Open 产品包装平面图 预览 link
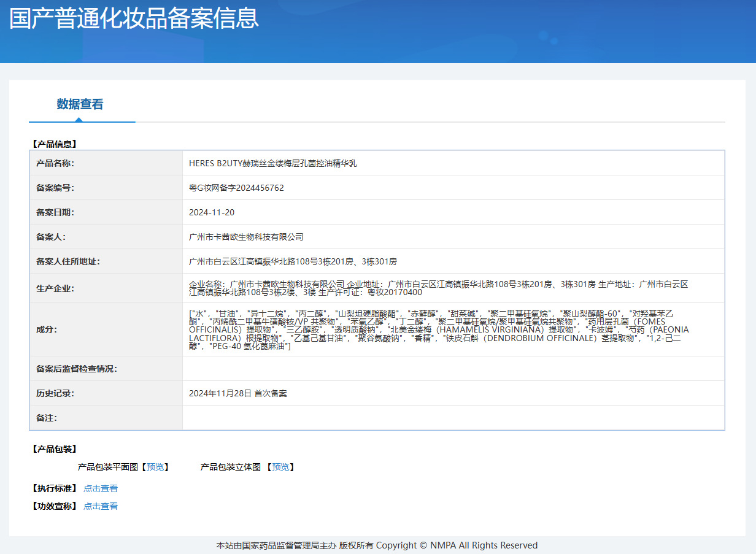The width and height of the screenshot is (756, 554). pyautogui.click(x=155, y=467)
